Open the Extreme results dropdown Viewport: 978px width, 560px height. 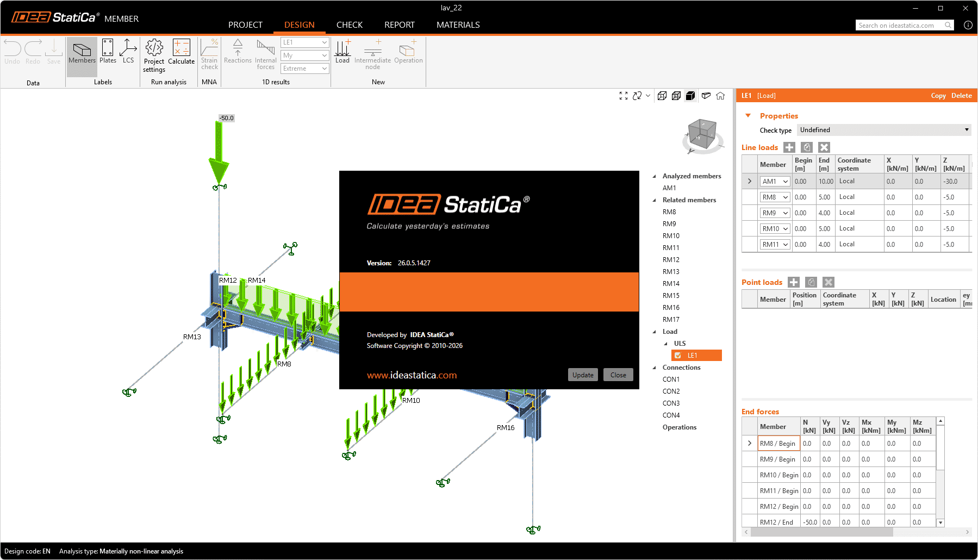pyautogui.click(x=305, y=69)
